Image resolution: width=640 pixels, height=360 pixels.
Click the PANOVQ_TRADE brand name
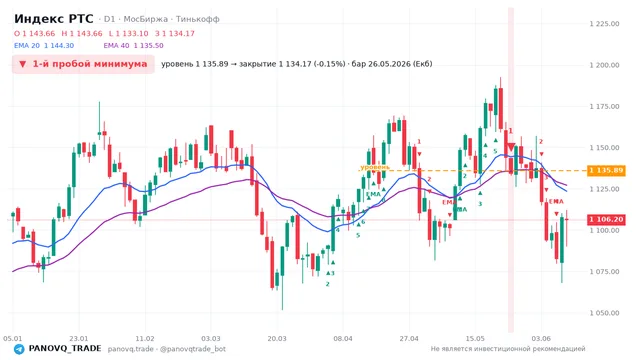(x=65, y=349)
